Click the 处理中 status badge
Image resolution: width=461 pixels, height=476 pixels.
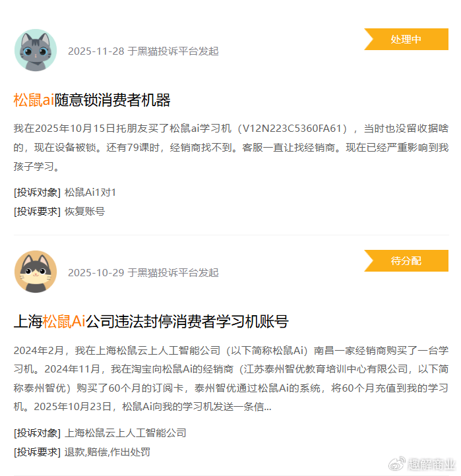pyautogui.click(x=406, y=39)
